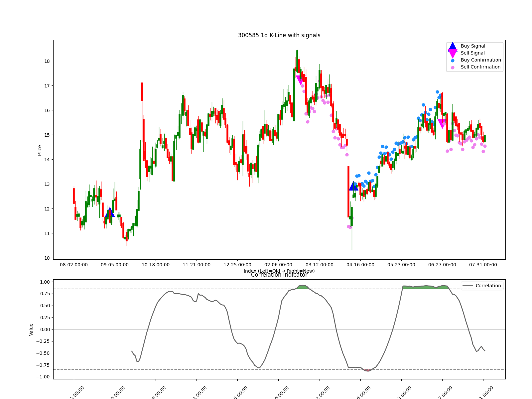Select the magenta sell triangle near price 17
Screen dimensions: 532x399
pyautogui.click(x=300, y=80)
